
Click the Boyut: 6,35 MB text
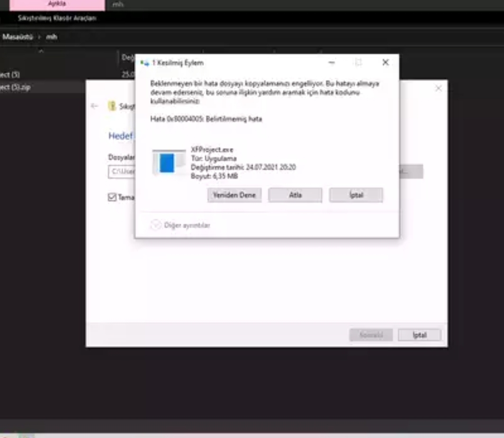215,176
